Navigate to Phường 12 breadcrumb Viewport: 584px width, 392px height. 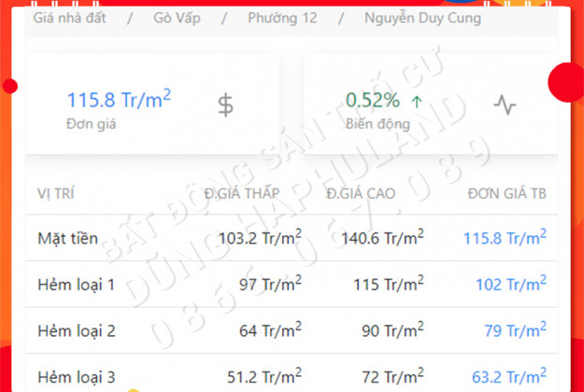pyautogui.click(x=281, y=18)
